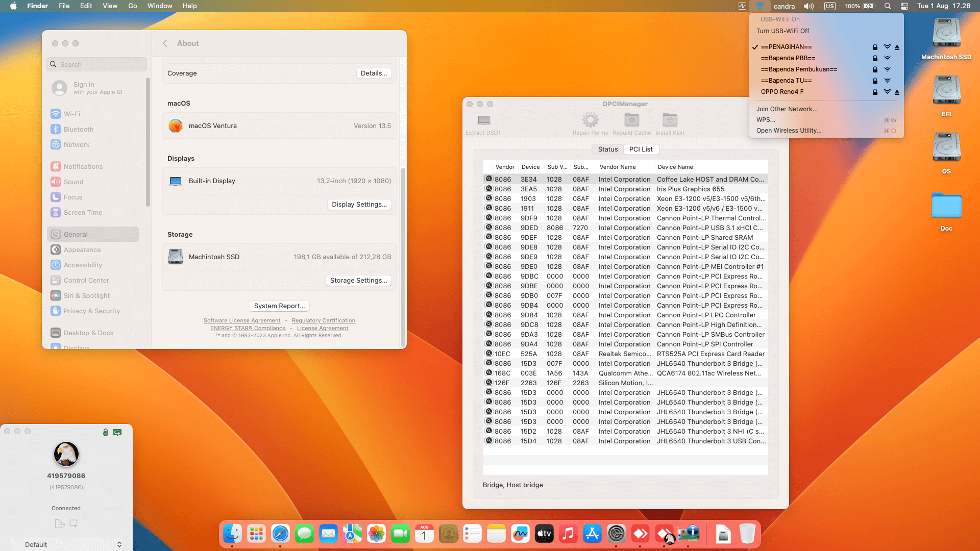Click Display Settings... button
The width and height of the screenshot is (980, 551).
pos(359,204)
